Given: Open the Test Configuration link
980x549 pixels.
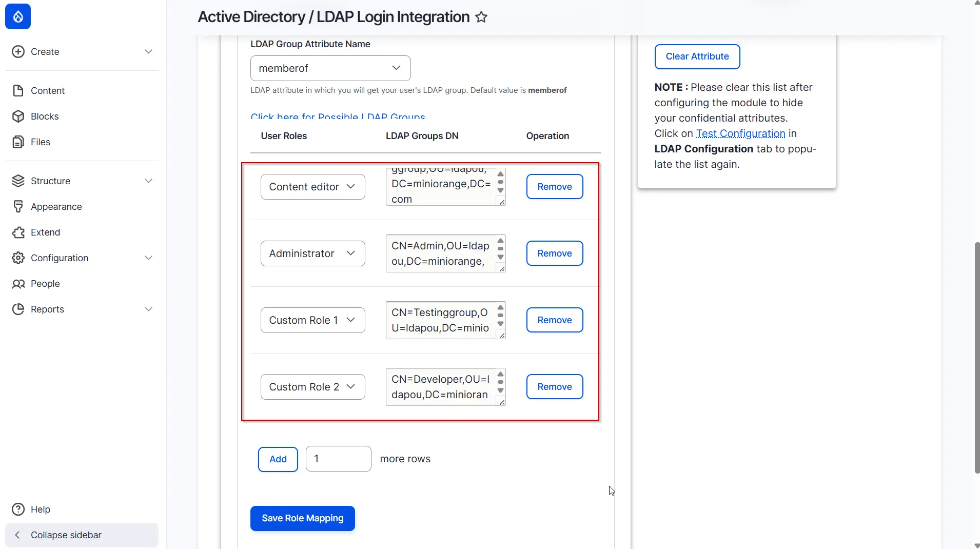Looking at the screenshot, I should [740, 133].
